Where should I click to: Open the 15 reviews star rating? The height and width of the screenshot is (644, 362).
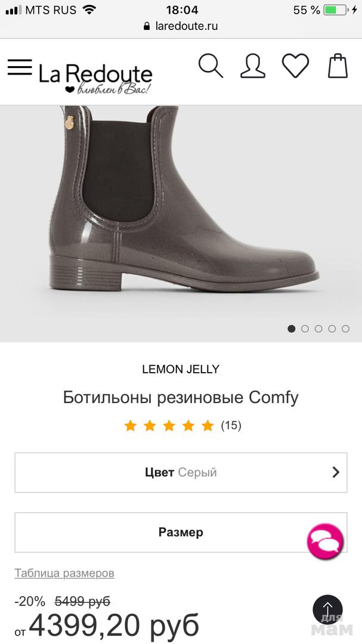point(182,426)
